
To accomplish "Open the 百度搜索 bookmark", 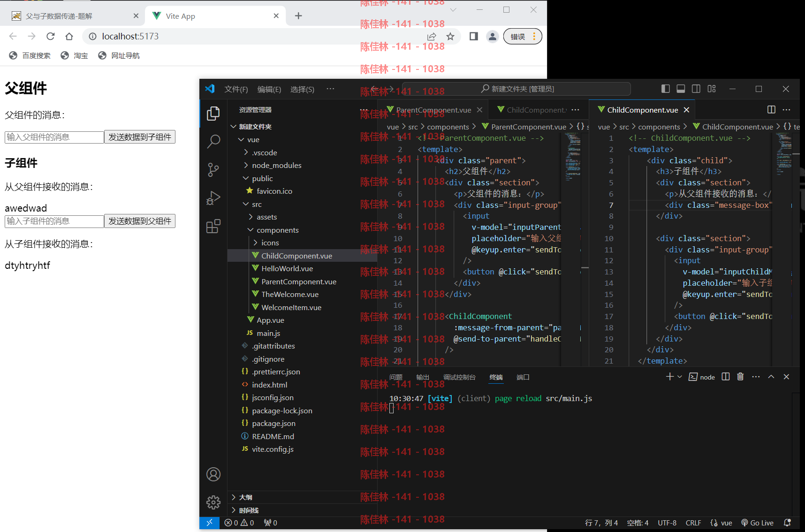I will 30,55.
